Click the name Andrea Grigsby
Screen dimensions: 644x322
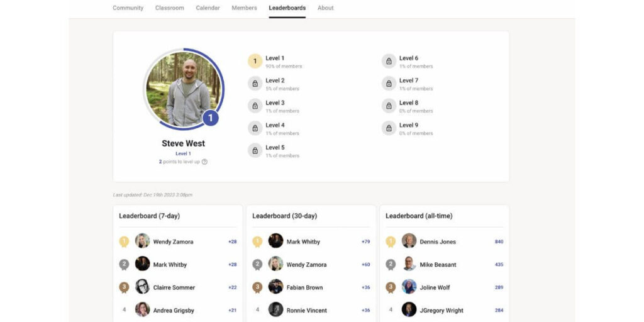pos(174,311)
